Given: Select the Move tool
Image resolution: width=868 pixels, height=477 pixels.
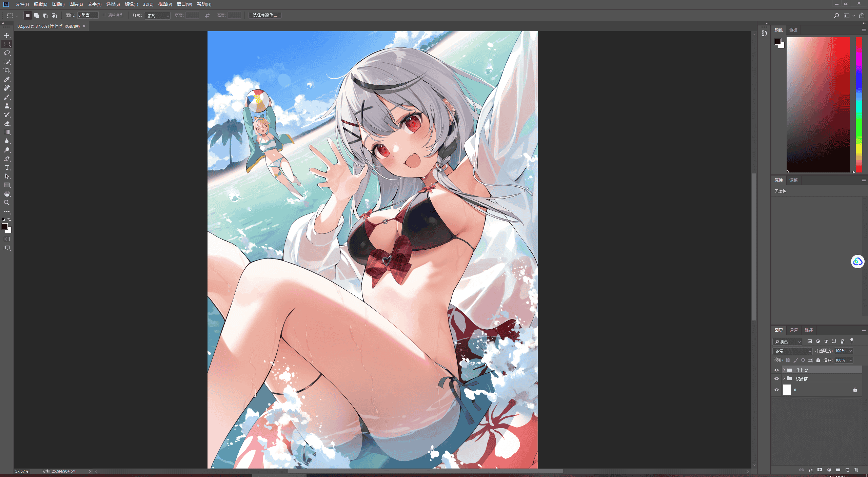Looking at the screenshot, I should click(x=7, y=35).
